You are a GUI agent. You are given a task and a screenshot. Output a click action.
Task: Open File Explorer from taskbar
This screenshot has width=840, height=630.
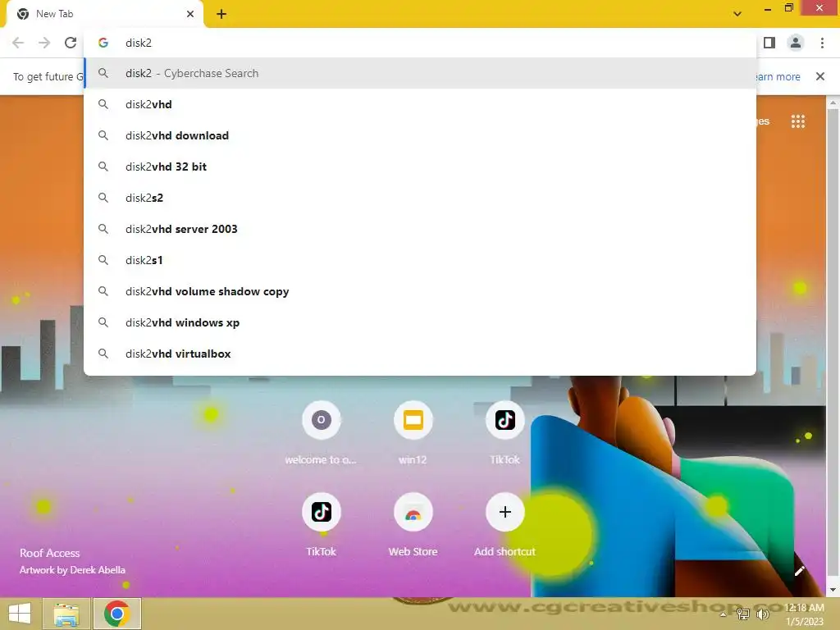coord(66,614)
